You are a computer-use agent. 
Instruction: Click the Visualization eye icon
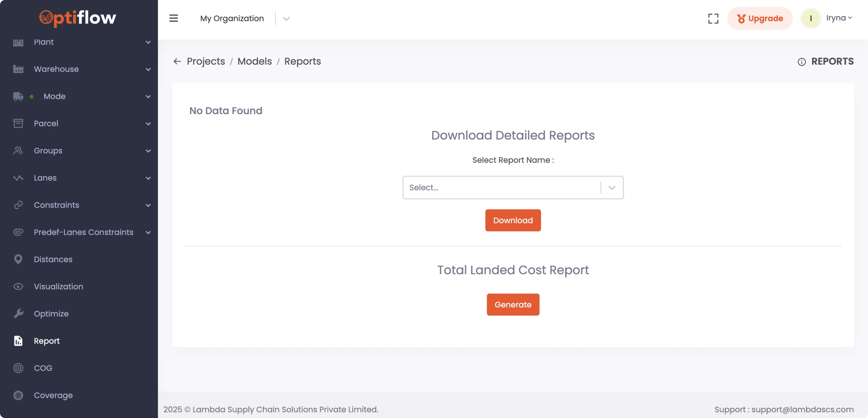click(x=18, y=287)
